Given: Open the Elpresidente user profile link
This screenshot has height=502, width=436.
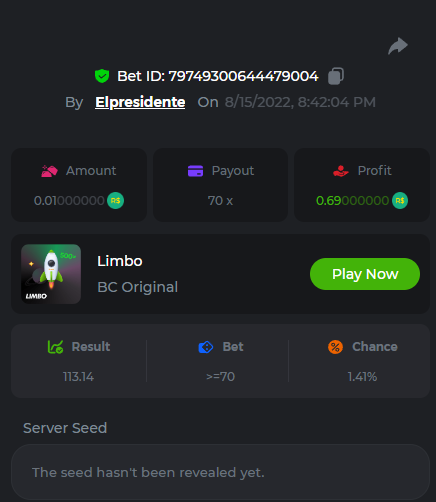Looking at the screenshot, I should 140,102.
